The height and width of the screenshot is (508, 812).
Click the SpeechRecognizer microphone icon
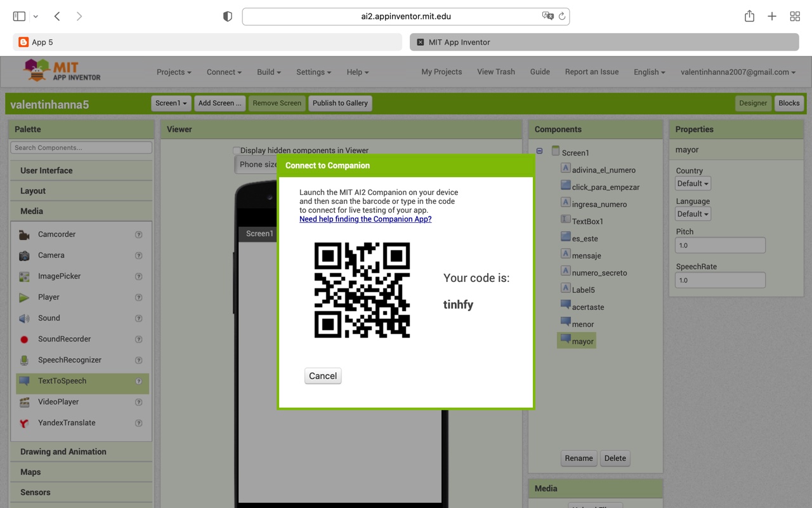click(24, 361)
